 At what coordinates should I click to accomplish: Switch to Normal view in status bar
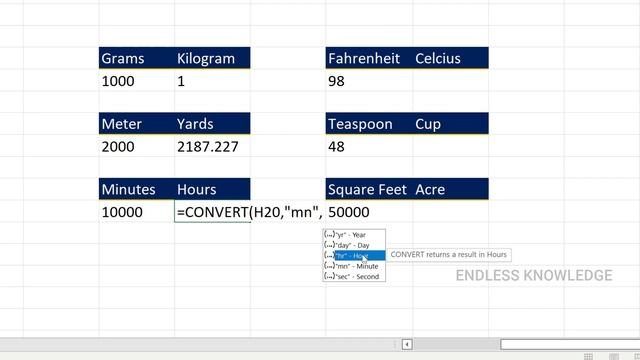coord(588,356)
